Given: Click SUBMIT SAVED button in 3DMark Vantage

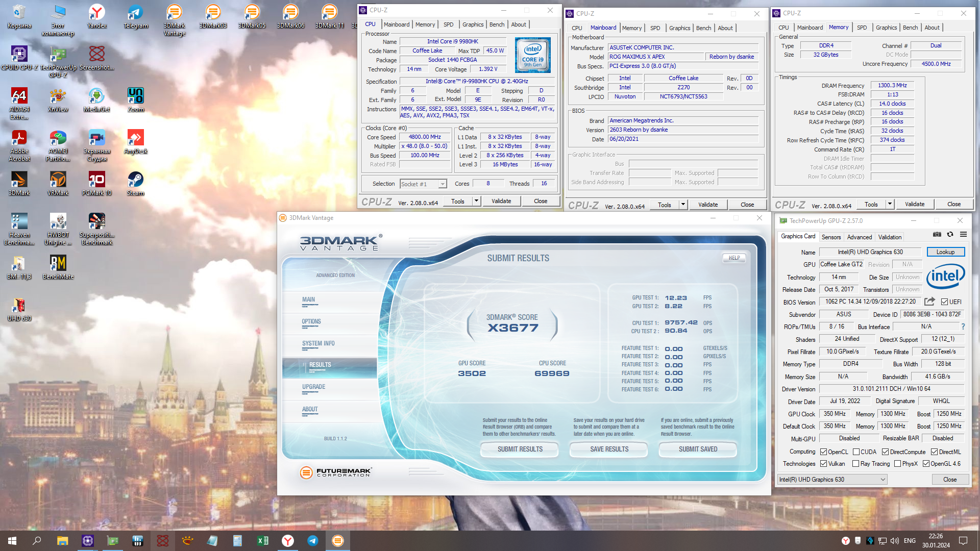Looking at the screenshot, I should coord(698,449).
